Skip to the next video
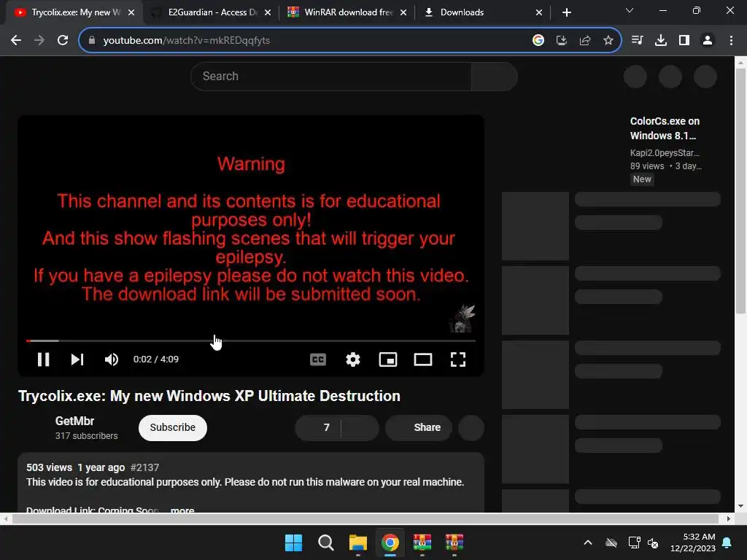This screenshot has width=747, height=560. (77, 359)
